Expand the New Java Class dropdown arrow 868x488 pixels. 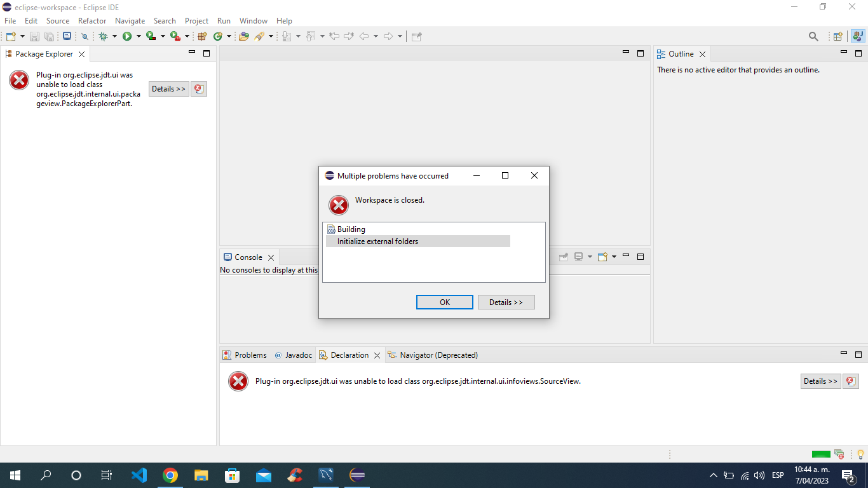[x=229, y=36]
